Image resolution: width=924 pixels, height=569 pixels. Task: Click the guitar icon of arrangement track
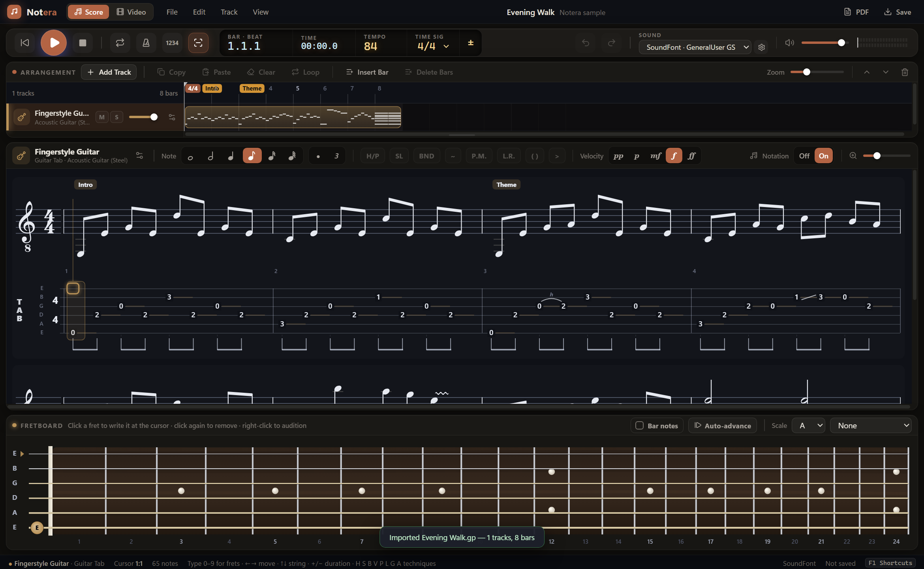22,117
